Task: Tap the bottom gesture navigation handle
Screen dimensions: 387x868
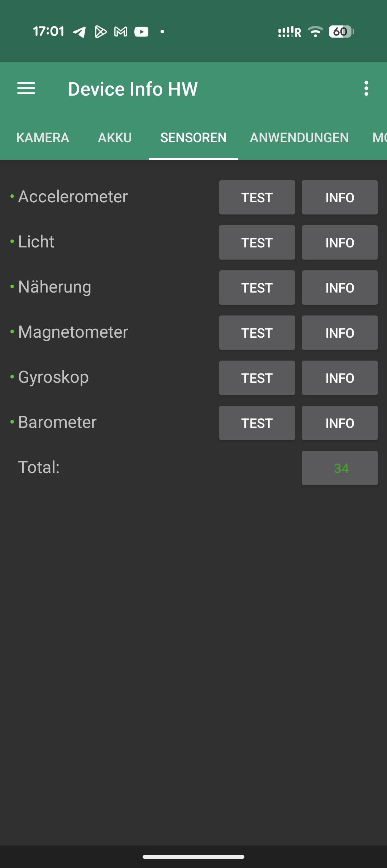Action: point(193,857)
